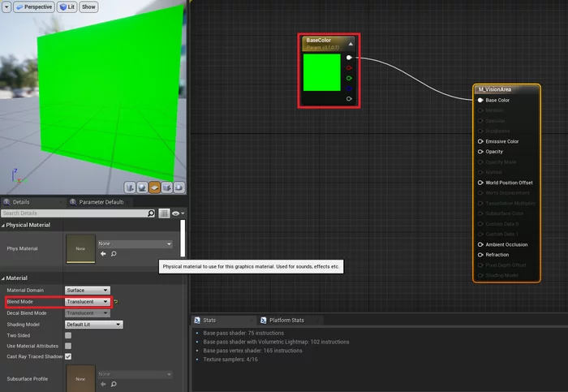Viewport: 568px width, 392px height.
Task: Click the disabled Metallic input pin
Action: (480, 110)
